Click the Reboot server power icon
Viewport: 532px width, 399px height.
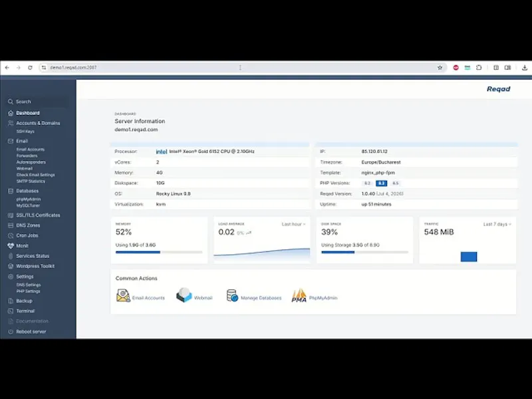pyautogui.click(x=11, y=331)
